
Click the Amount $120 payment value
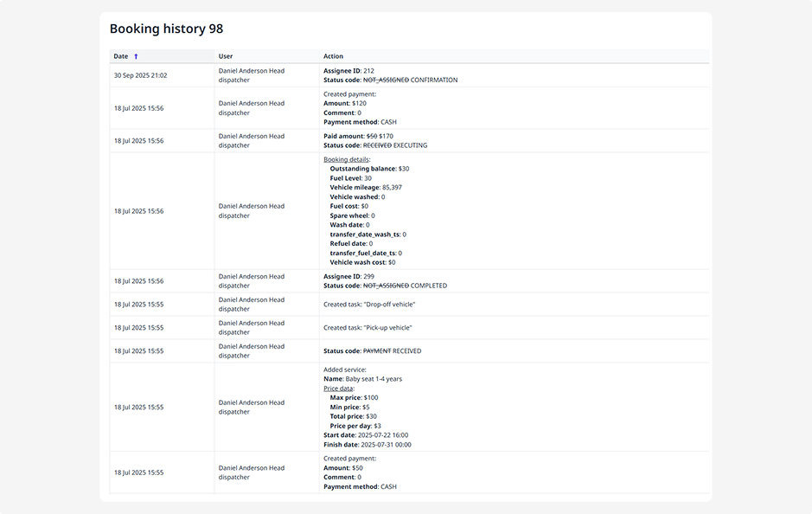pos(359,103)
